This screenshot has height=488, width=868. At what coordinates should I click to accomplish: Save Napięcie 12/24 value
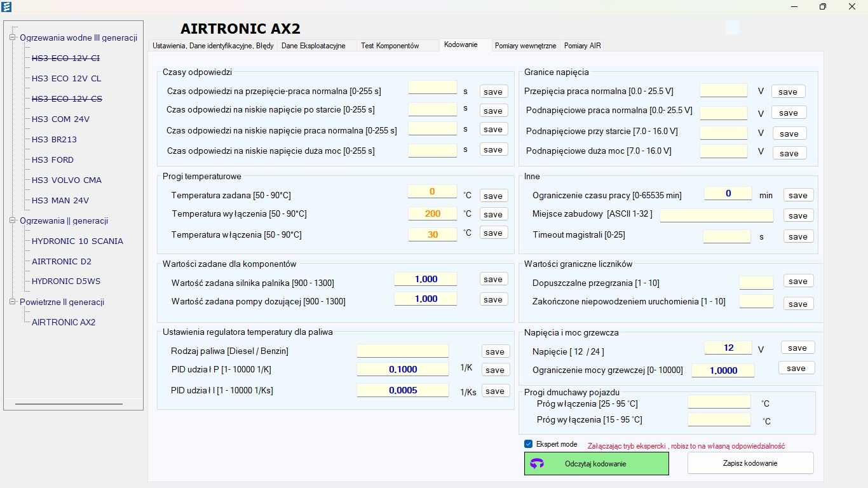[797, 348]
